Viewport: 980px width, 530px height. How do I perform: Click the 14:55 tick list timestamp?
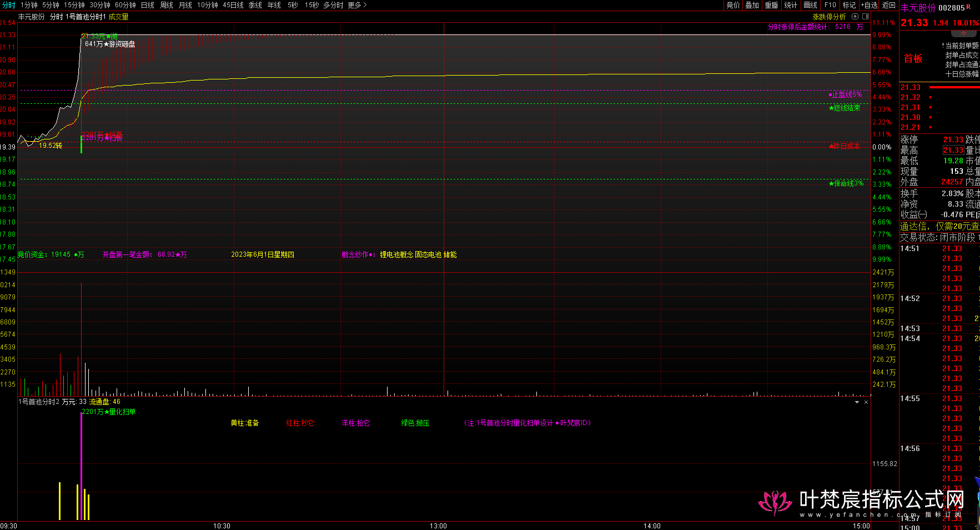pyautogui.click(x=909, y=398)
